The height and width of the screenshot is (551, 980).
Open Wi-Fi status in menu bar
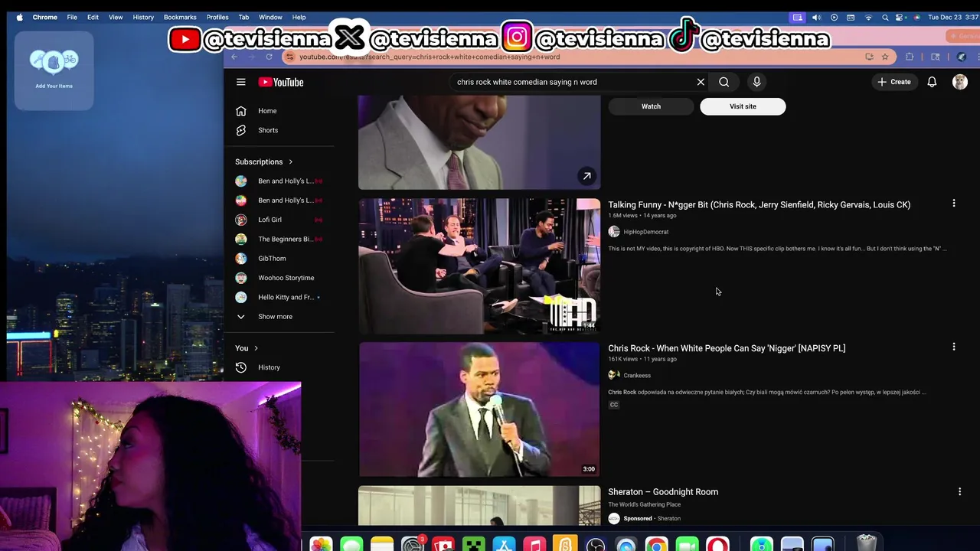868,17
